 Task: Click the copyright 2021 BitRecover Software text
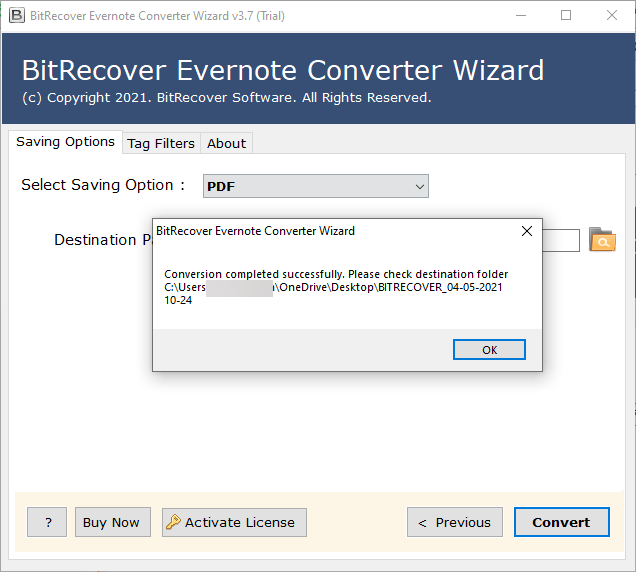tap(226, 98)
